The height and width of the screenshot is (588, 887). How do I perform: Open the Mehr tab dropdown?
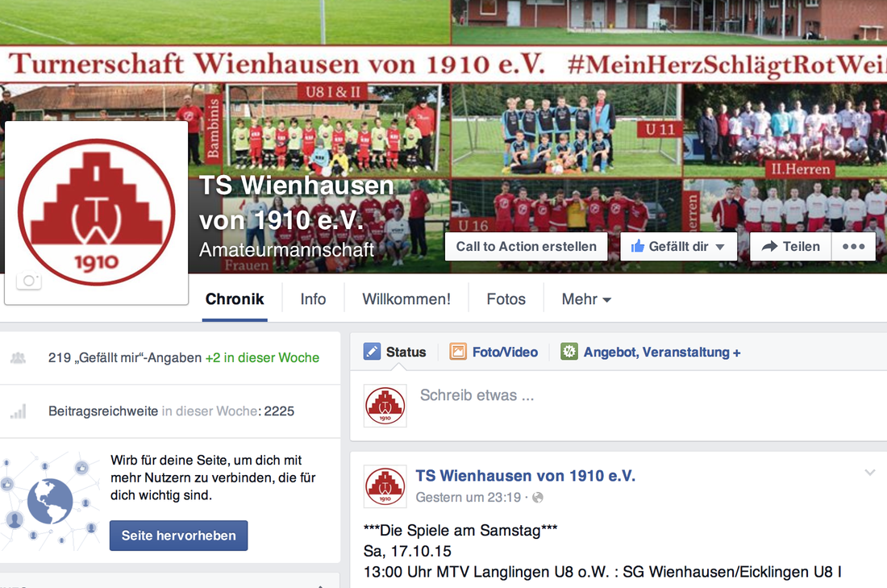[586, 298]
